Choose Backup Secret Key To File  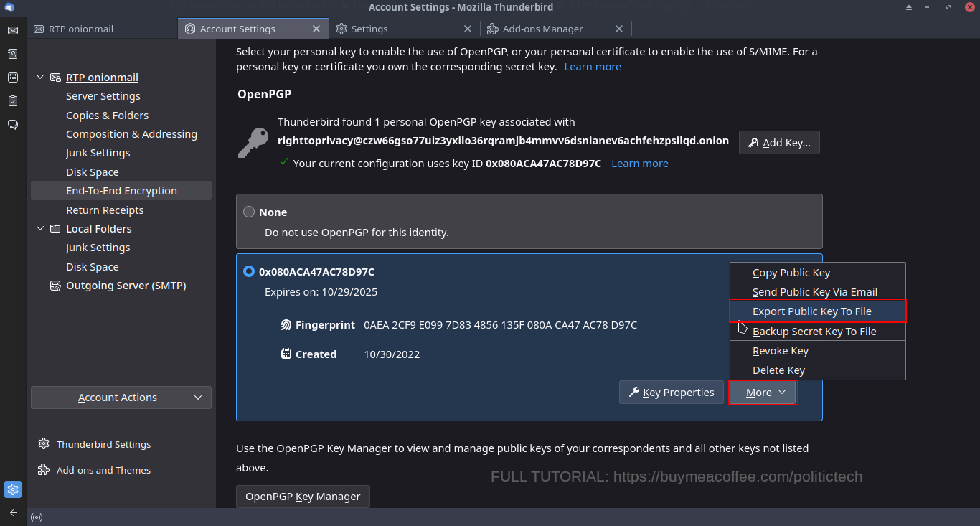pos(818,332)
